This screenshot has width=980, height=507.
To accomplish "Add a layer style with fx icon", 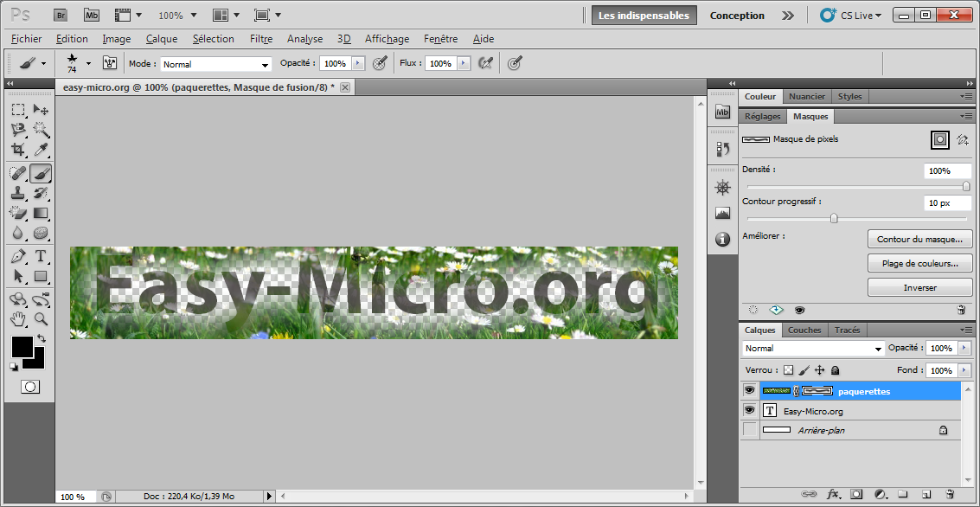I will [832, 494].
